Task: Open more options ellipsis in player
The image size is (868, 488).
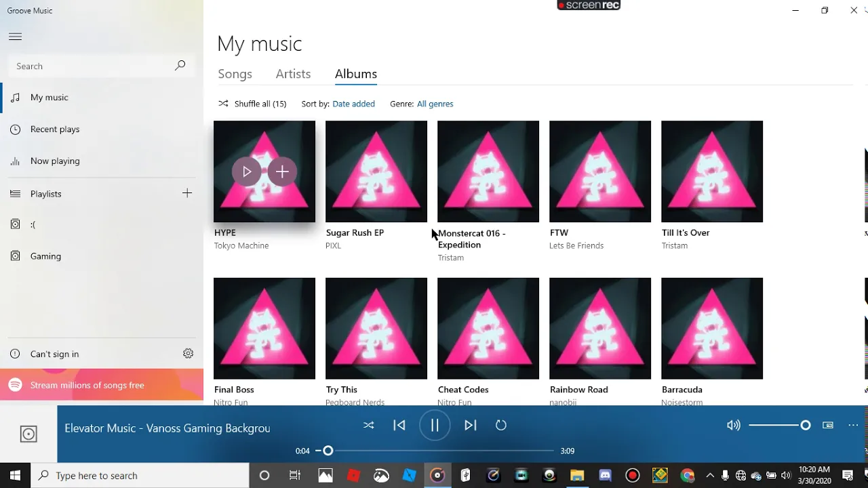Action: pos(853,425)
